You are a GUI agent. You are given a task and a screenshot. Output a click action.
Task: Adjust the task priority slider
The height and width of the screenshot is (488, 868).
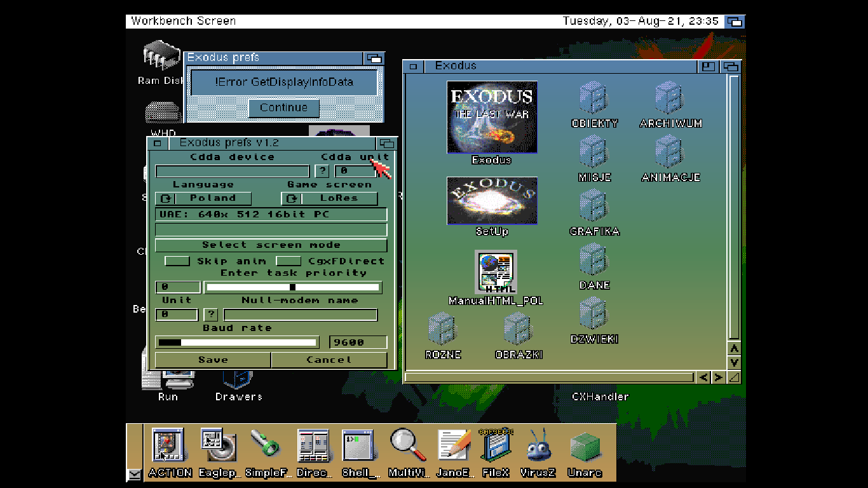293,287
